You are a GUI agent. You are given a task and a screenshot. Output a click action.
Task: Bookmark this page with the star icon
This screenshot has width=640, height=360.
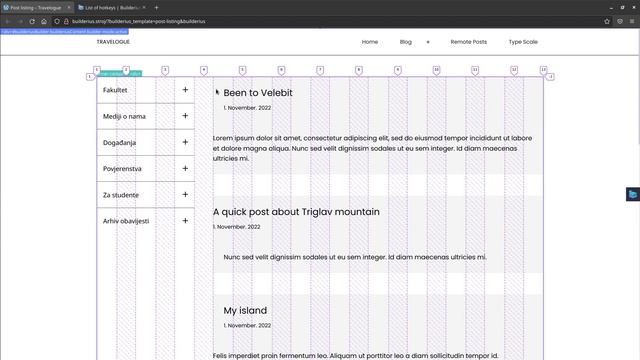click(607, 21)
